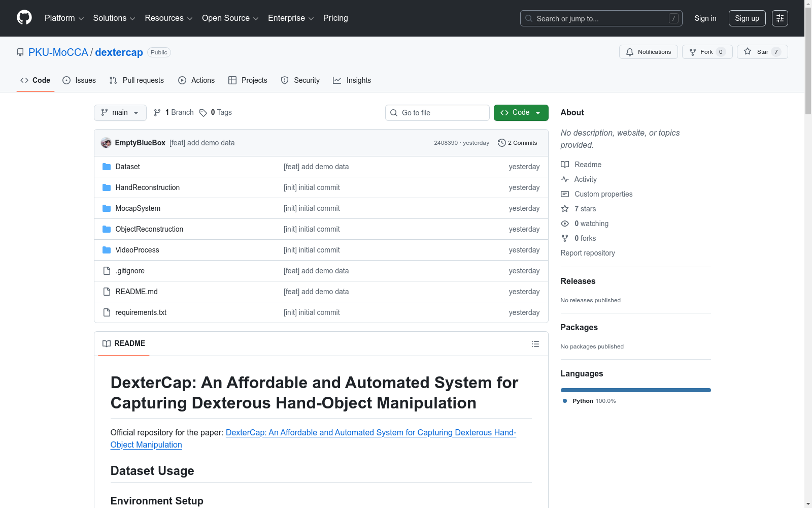Screen dimensions: 812x508
Task: Switch to the Issues tab
Action: (79, 80)
